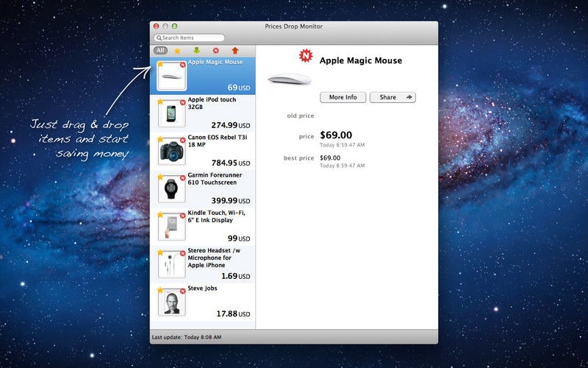
Task: Click the iPod touch thumbnail
Action: pos(172,114)
